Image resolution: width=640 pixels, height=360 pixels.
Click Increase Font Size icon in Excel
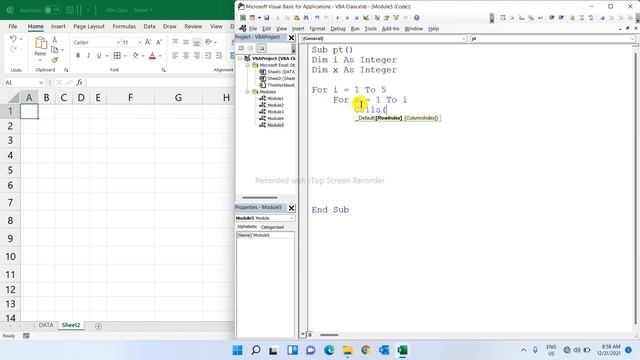pyautogui.click(x=148, y=42)
